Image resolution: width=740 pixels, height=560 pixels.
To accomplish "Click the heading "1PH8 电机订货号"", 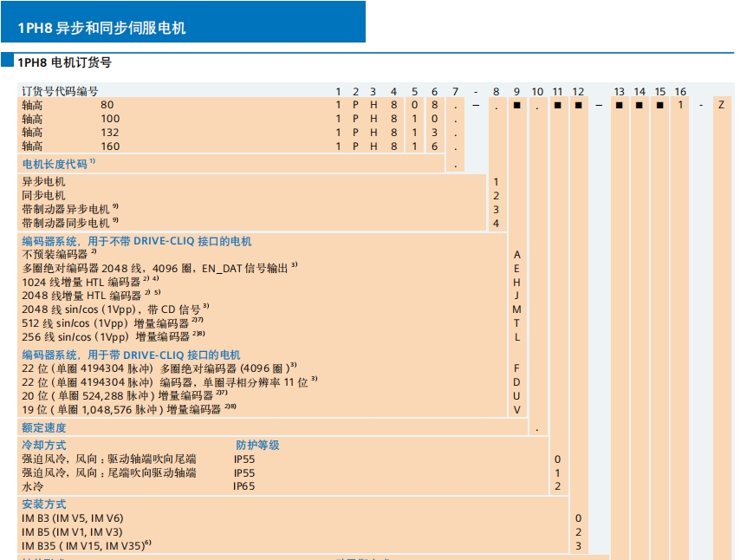I will [64, 62].
